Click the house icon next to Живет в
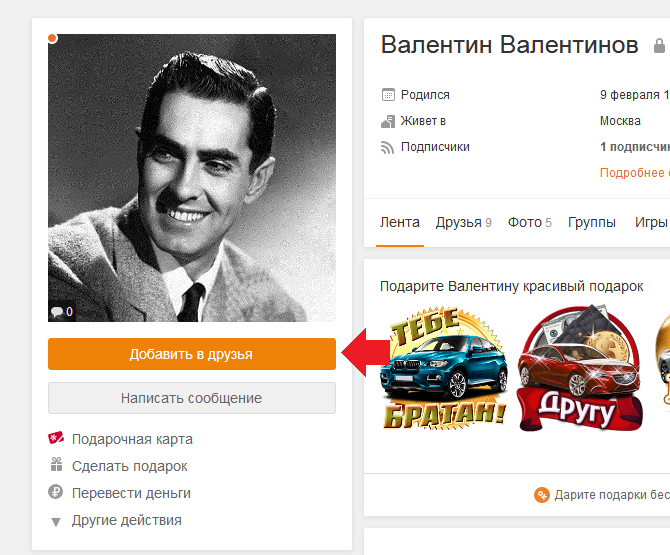The image size is (670, 555). point(388,121)
